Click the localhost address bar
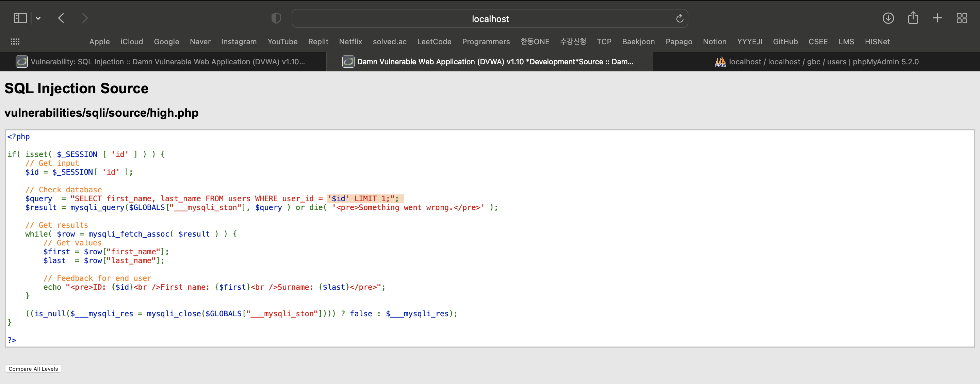 click(x=490, y=19)
